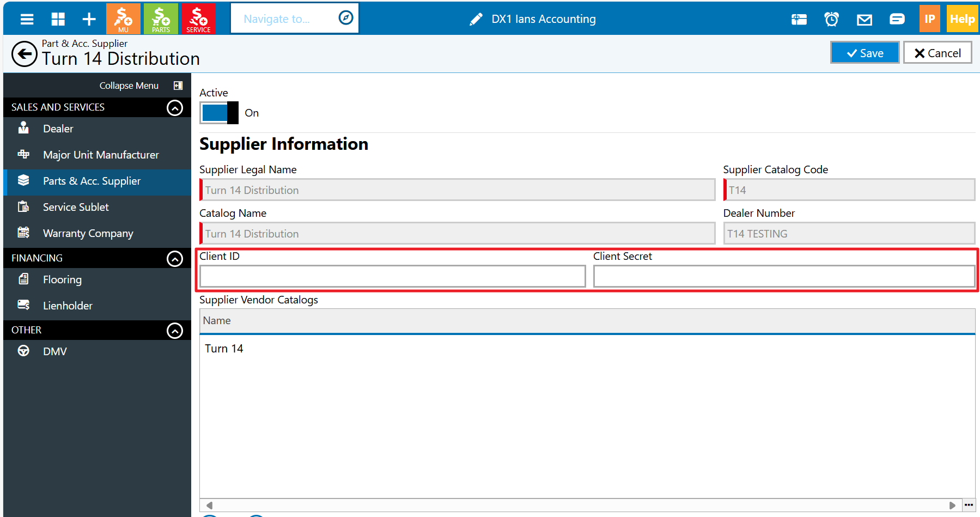Click the pencil edit icon beside DX1 Ians Accounting
Image resolution: width=980 pixels, height=517 pixels.
(476, 19)
